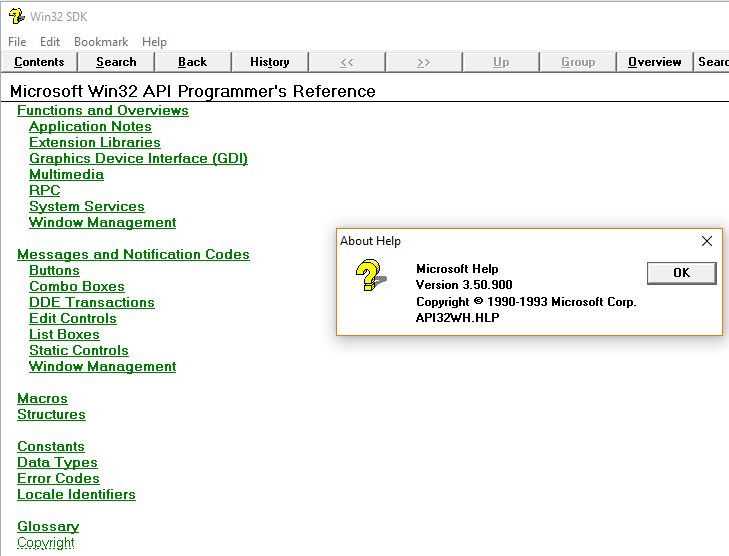Click the next topic >> button
This screenshot has height=556, width=729.
coord(424,62)
